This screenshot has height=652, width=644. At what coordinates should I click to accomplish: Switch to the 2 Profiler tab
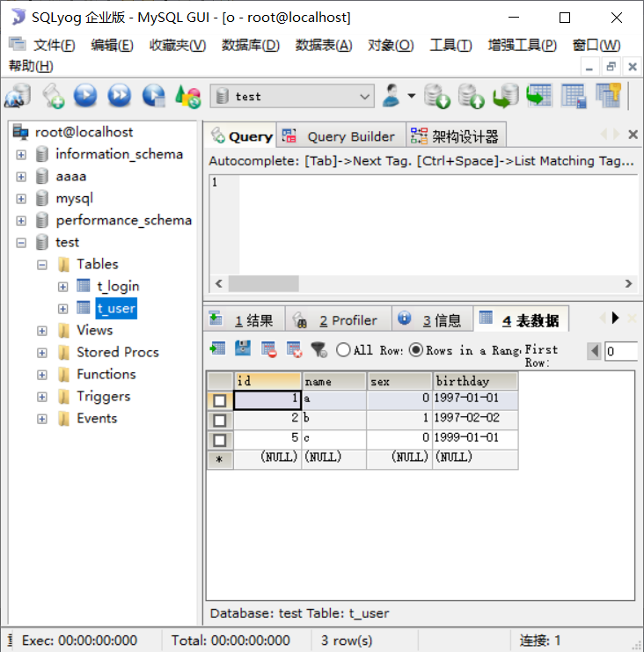(338, 319)
